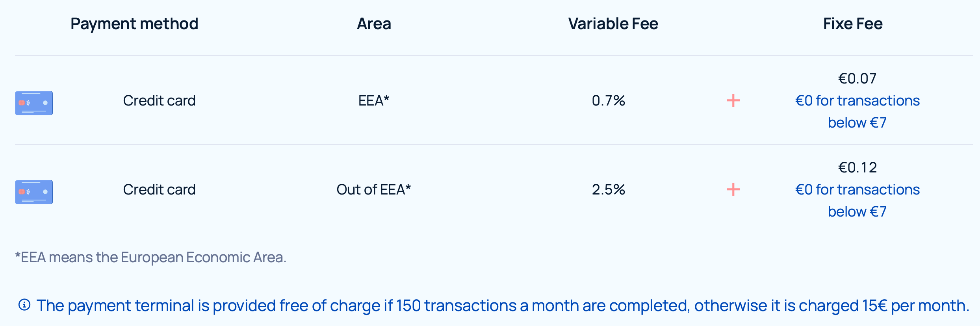Select the Payment method column header

(x=134, y=24)
